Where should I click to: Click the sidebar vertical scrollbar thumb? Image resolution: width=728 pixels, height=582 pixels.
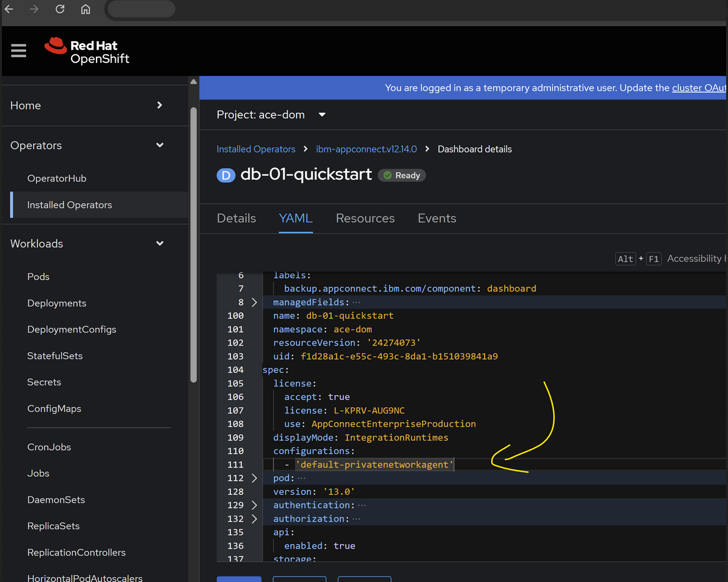(194, 245)
